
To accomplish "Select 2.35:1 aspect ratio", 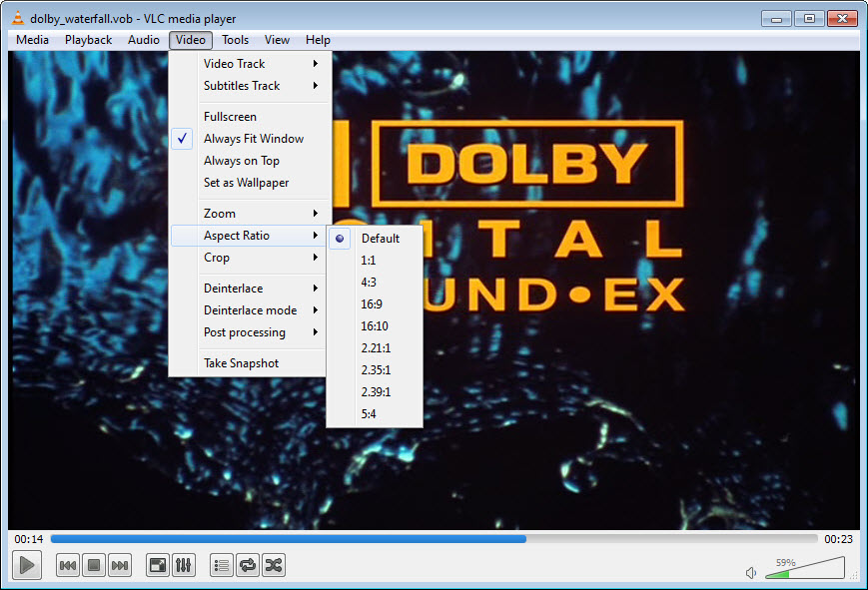I will click(375, 369).
